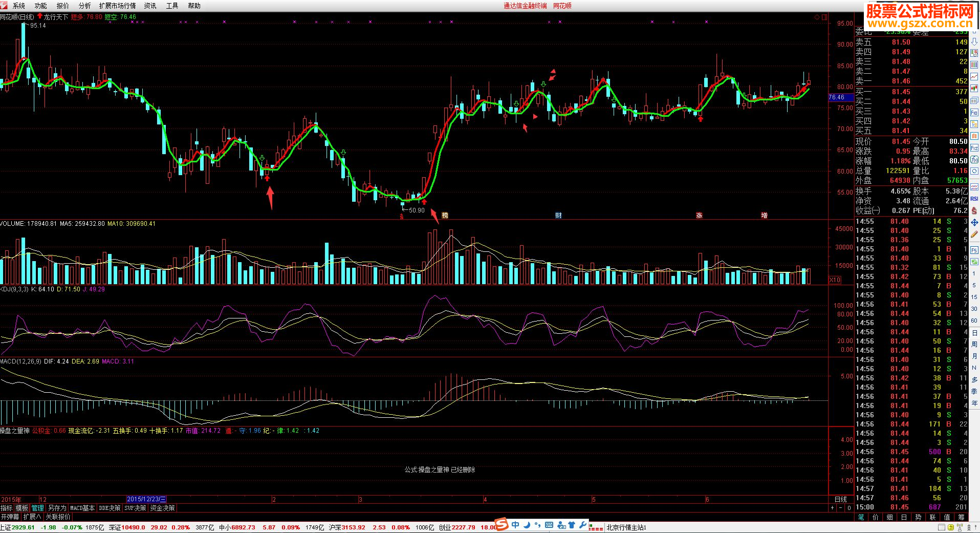Click the plus zoom button below chart

(832, 508)
